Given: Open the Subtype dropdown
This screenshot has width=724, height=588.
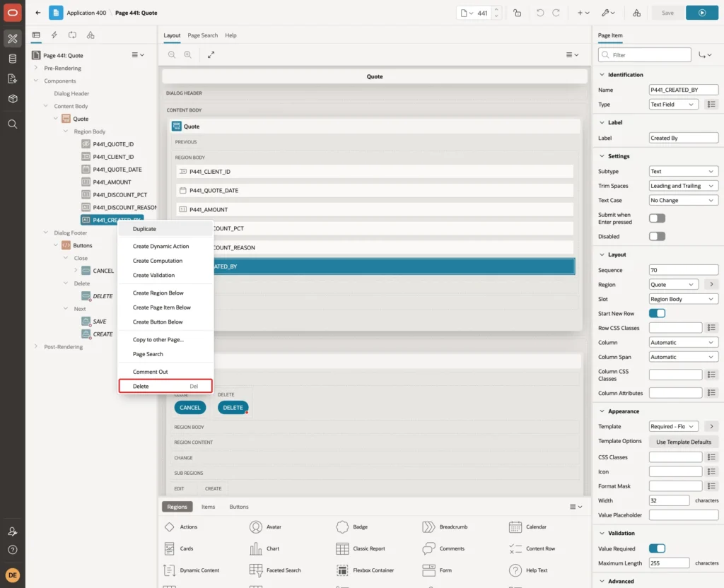Looking at the screenshot, I should (684, 171).
